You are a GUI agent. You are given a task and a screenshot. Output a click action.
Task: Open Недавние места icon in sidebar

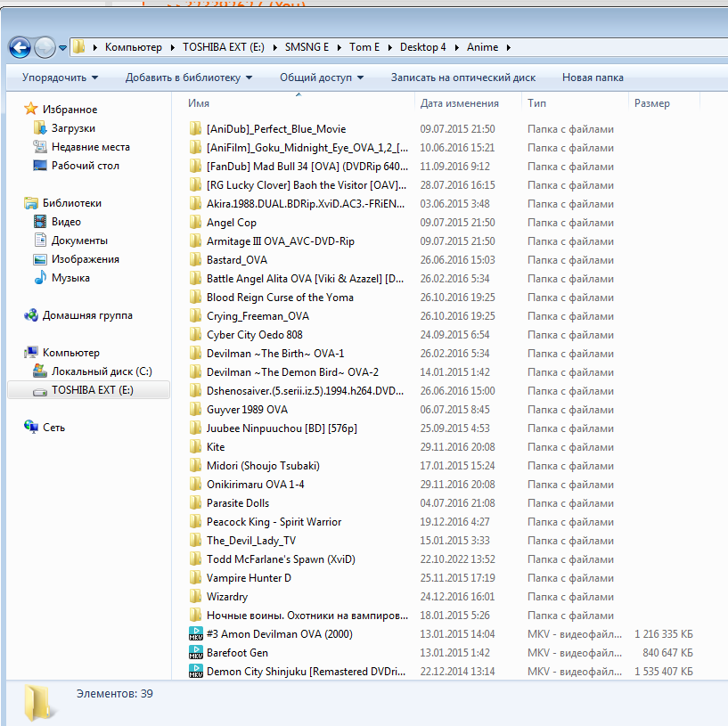[x=40, y=147]
